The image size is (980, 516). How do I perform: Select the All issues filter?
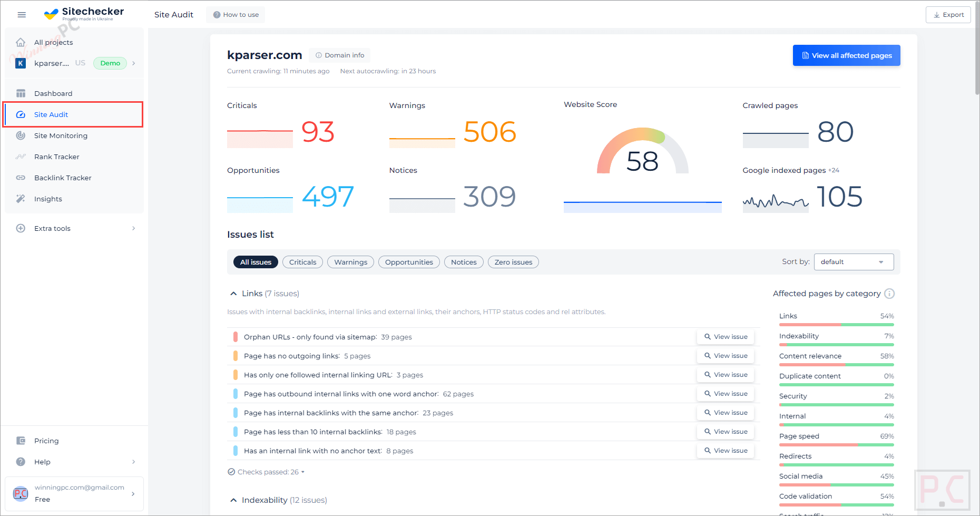(256, 262)
